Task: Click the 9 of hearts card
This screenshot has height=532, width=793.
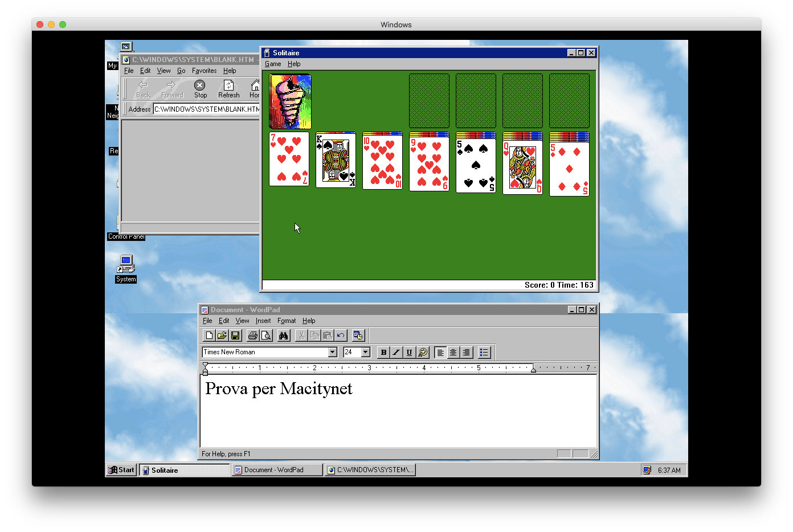Action: click(429, 164)
